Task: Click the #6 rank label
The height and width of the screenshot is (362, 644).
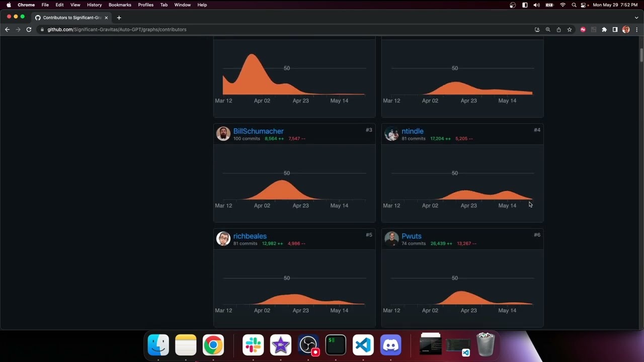Action: 537,235
